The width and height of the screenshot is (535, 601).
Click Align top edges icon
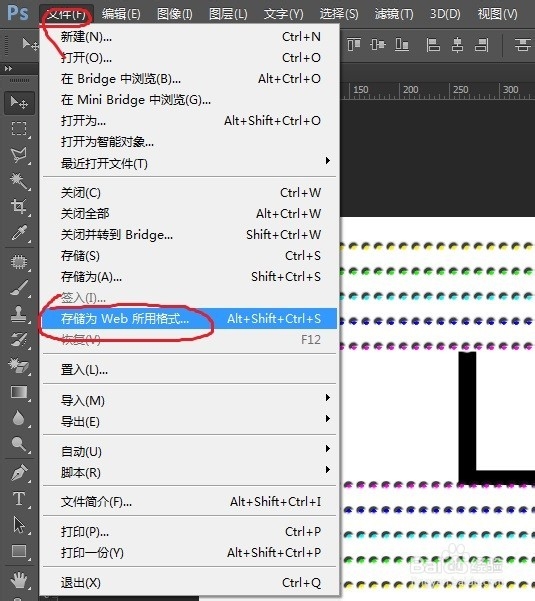[354, 44]
